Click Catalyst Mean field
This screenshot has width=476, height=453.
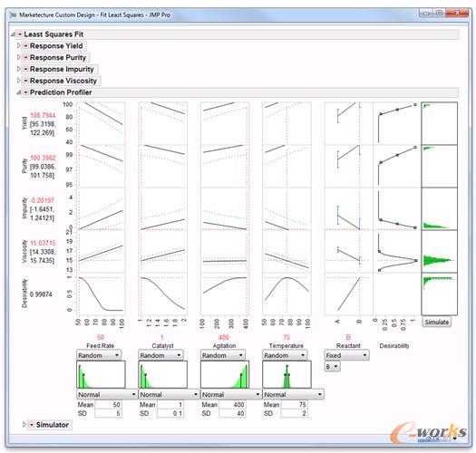pyautogui.click(x=170, y=404)
